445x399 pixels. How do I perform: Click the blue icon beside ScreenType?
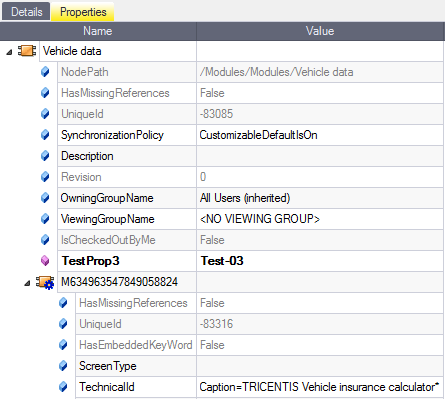point(63,366)
